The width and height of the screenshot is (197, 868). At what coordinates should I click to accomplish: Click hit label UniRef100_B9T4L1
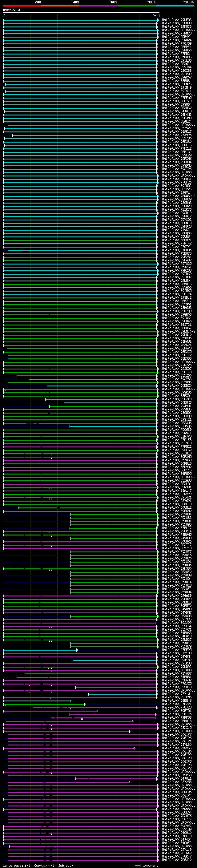[177, 91]
